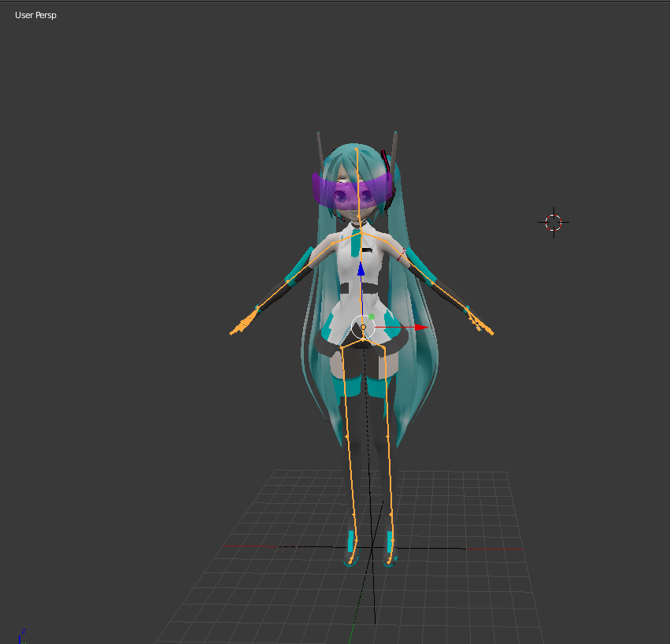Click the blue Z-axis manipulator arrow
The height and width of the screenshot is (644, 670).
pyautogui.click(x=361, y=269)
